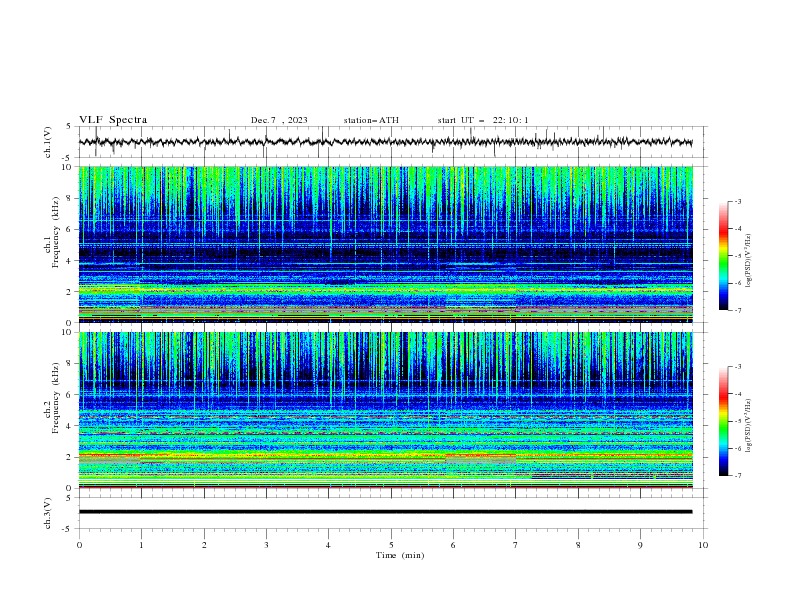This screenshot has width=792, height=612.
Task: Click the "10" kHz tick on ch.1 spectrogram
Action: (x=67, y=167)
